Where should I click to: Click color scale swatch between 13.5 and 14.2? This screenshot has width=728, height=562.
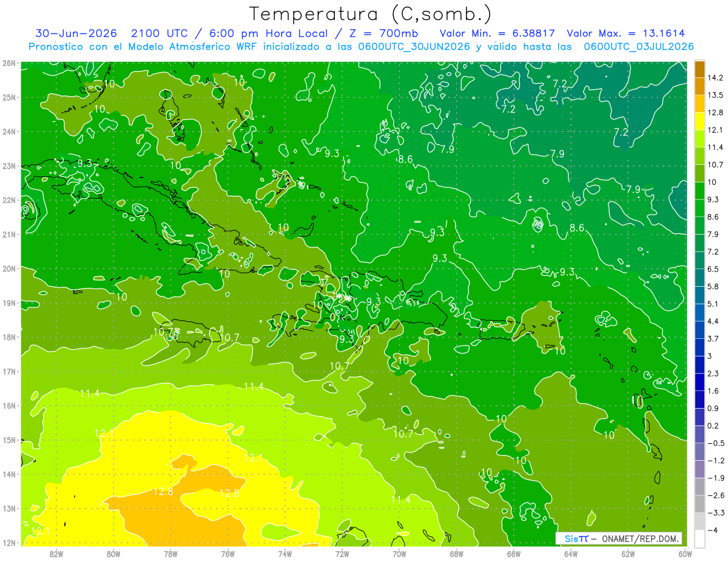click(x=699, y=86)
